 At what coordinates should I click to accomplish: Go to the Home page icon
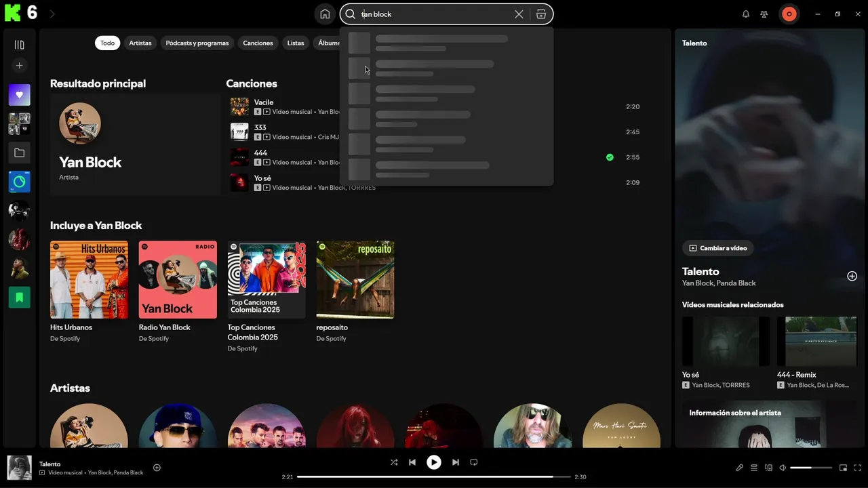(325, 14)
